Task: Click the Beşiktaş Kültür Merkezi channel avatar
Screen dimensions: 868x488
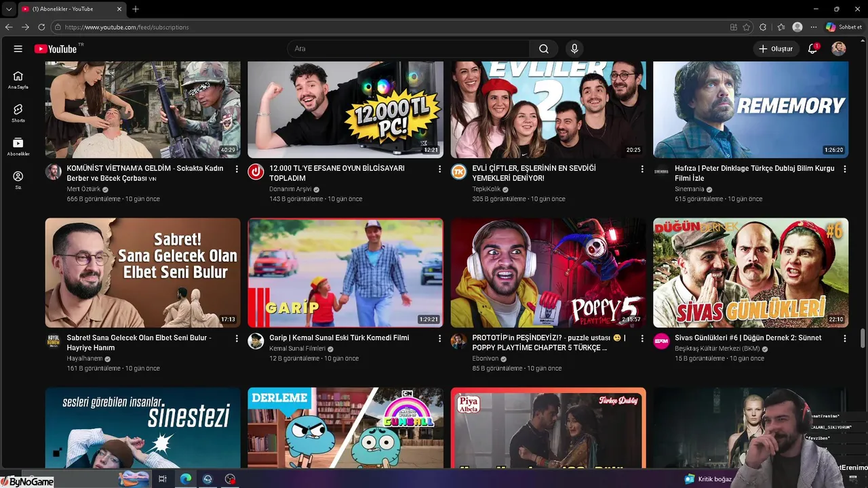Action: (x=661, y=341)
